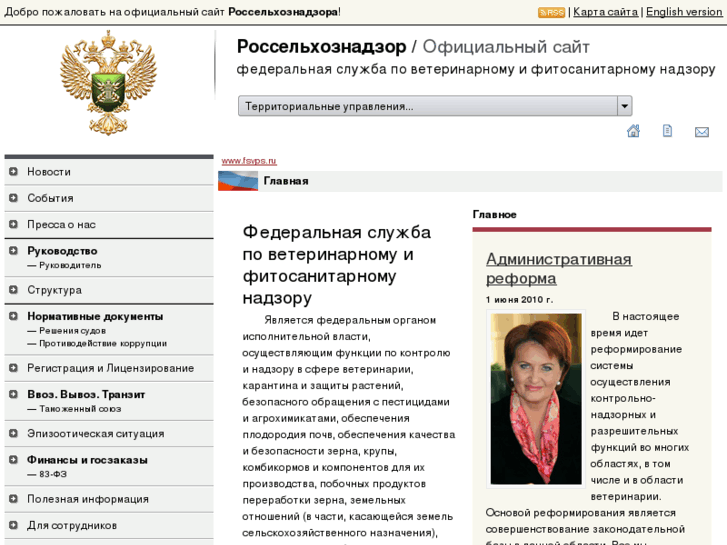The height and width of the screenshot is (545, 727).
Task: Click the Главная breadcrumb label
Action: coord(286,181)
